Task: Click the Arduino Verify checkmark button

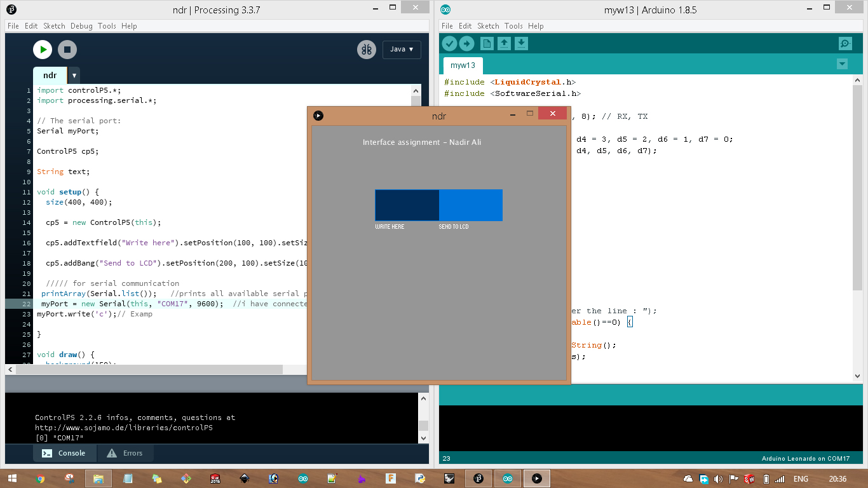Action: [x=449, y=43]
